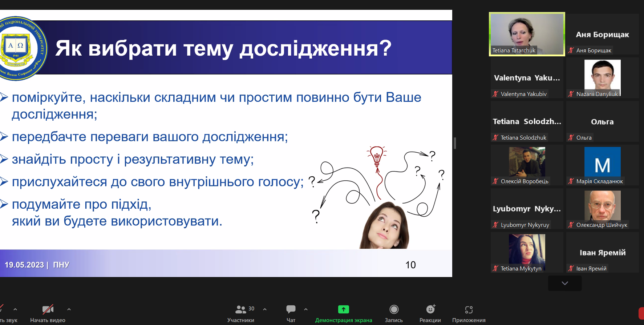Expand the audio options arrow beside звук
This screenshot has width=644, height=325.
point(15,309)
